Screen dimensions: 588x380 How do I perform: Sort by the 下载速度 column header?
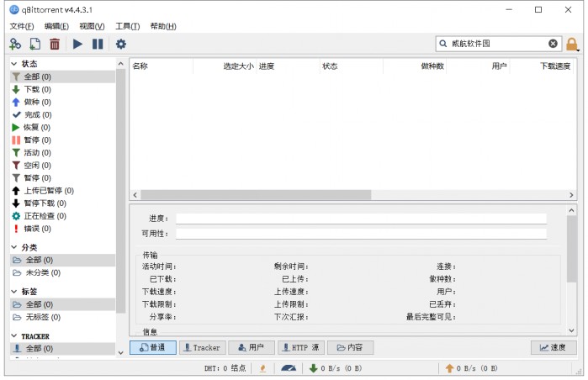[x=542, y=66]
